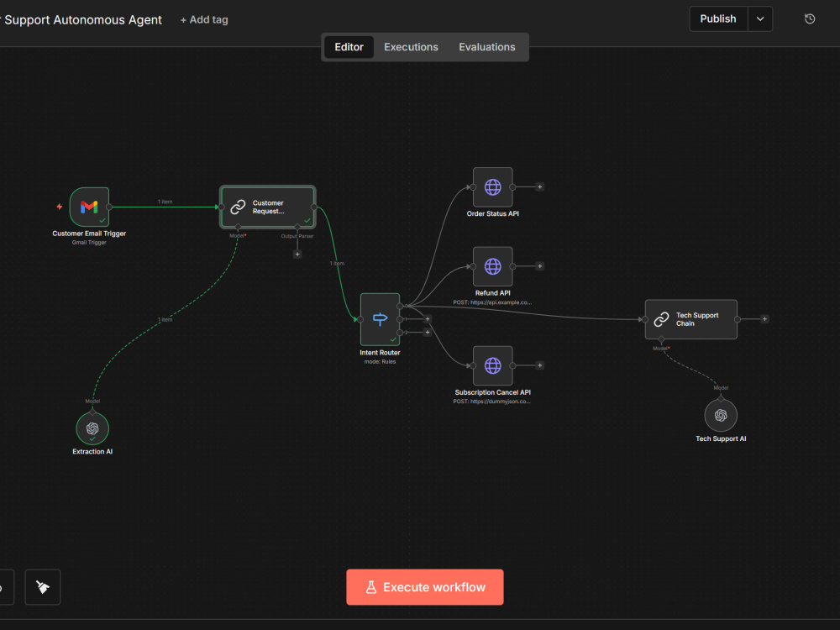Add node after Subscription Cancel API

click(x=539, y=365)
